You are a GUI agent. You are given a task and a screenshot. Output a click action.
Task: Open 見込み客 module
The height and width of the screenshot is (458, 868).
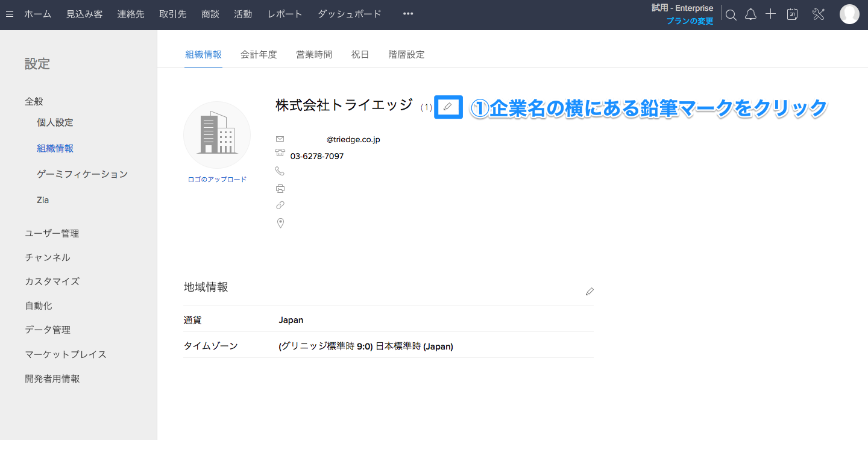click(84, 14)
